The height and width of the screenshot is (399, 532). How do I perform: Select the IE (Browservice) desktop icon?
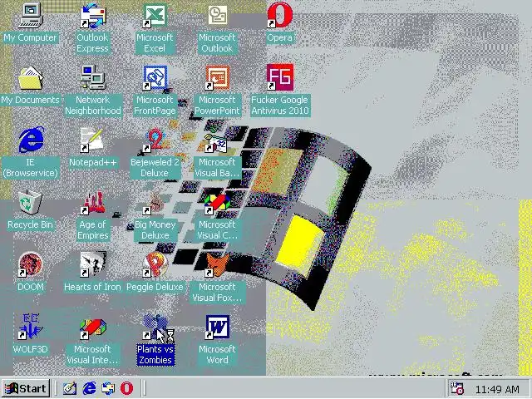[31, 140]
